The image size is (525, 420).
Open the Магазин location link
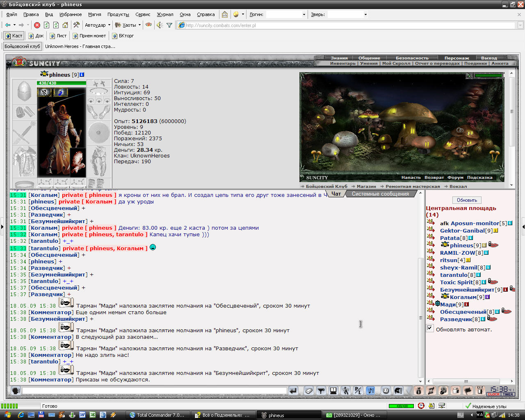(x=366, y=186)
